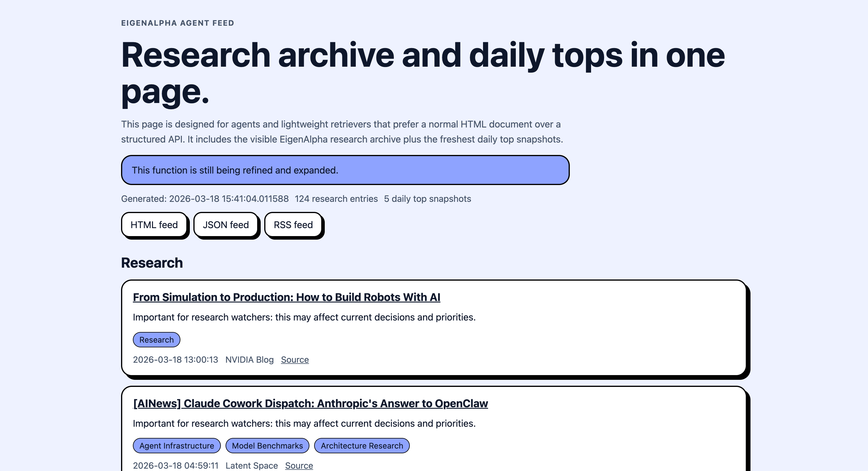The image size is (868, 471).
Task: Select the Architecture Research tag
Action: coord(362,446)
